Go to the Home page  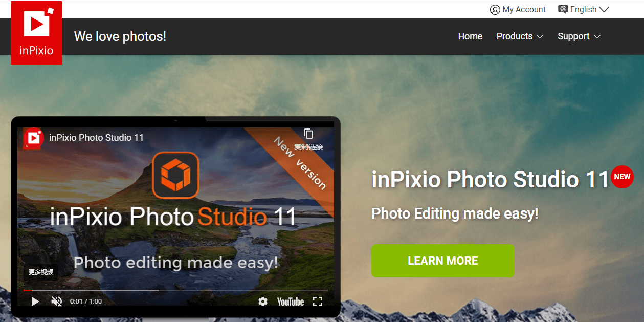470,36
